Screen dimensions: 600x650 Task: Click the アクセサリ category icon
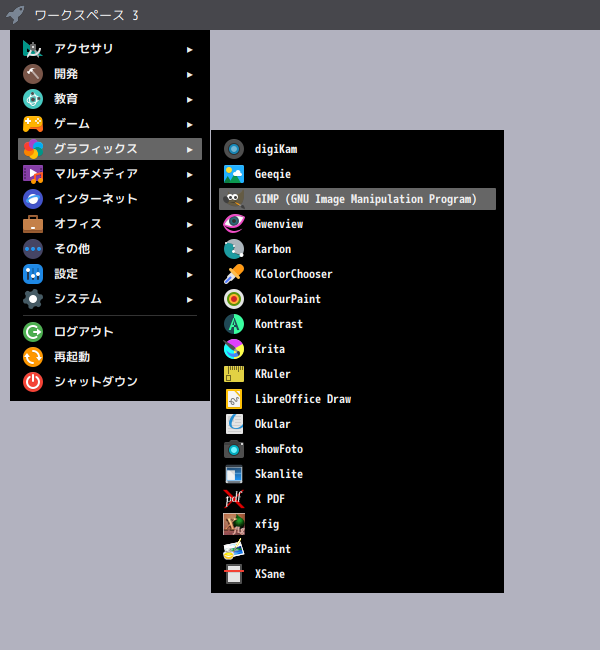33,49
